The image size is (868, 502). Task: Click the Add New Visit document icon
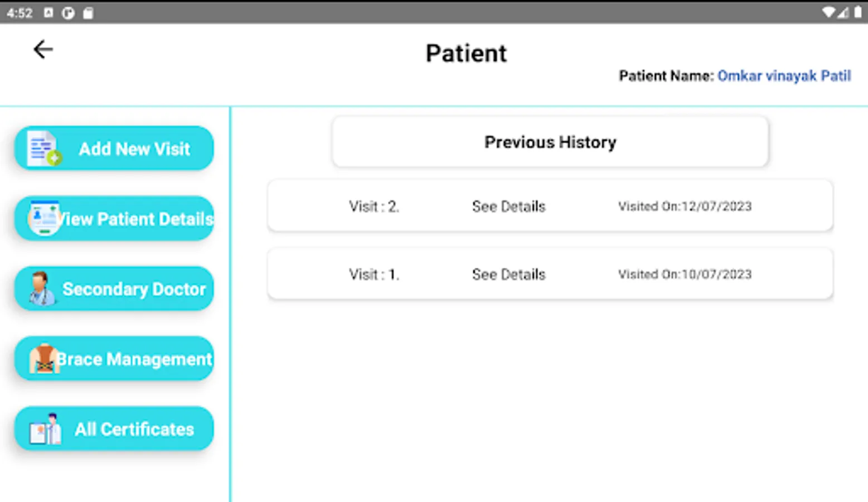click(44, 149)
